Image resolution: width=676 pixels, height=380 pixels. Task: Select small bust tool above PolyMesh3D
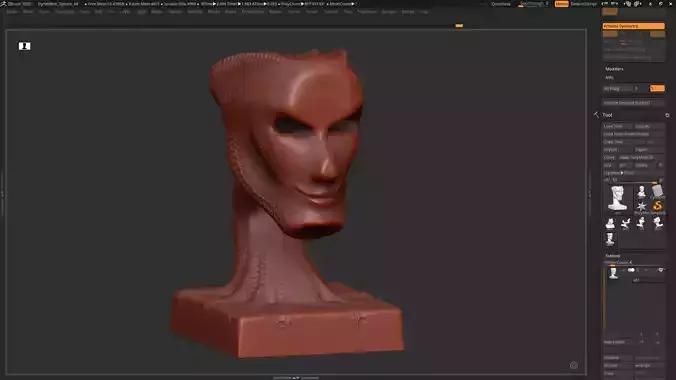pyautogui.click(x=642, y=191)
